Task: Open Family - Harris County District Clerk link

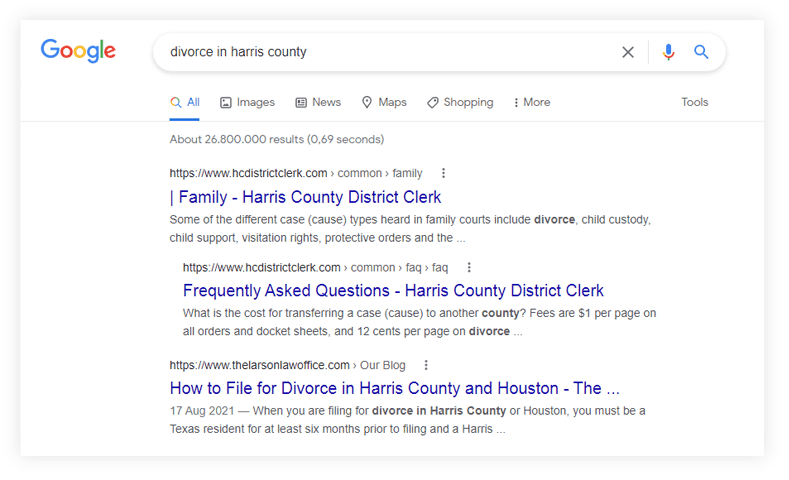Action: pyautogui.click(x=305, y=197)
